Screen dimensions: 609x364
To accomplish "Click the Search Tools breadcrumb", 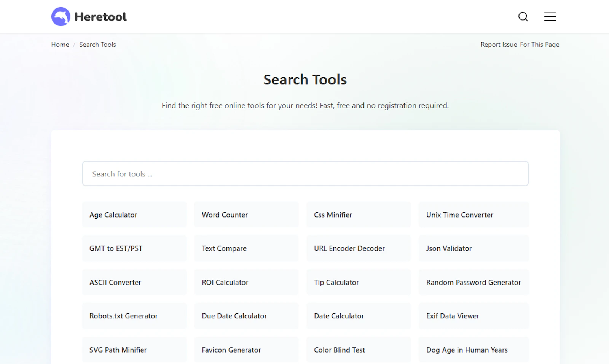I will [97, 45].
